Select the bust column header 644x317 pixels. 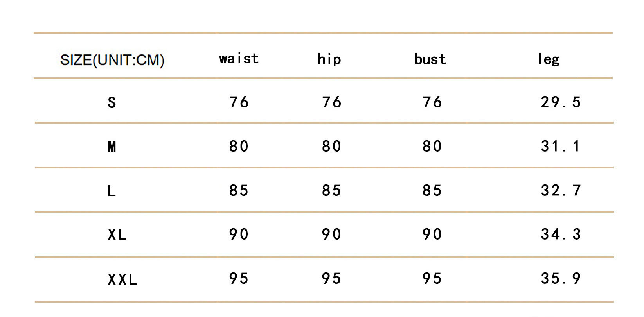430,59
